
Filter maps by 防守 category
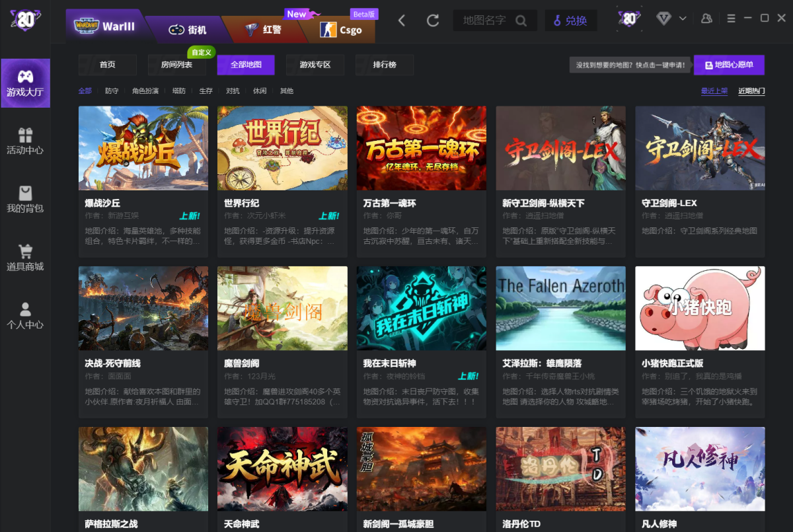[x=112, y=91]
